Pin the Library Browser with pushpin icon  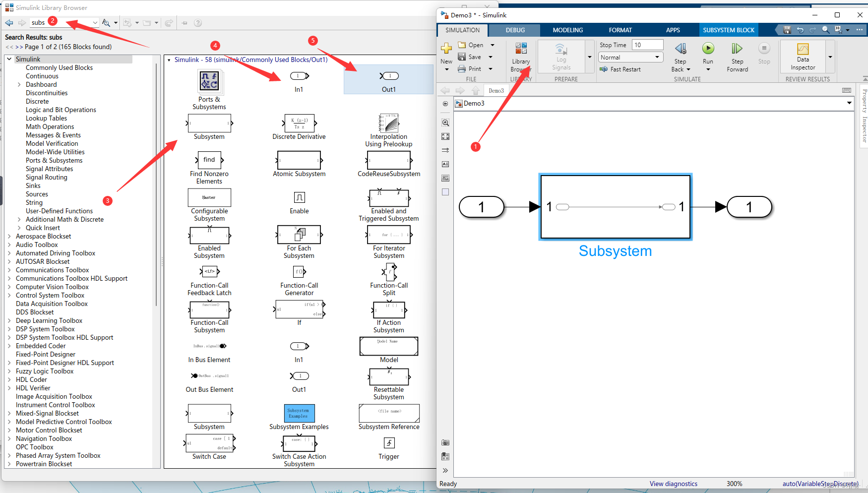pos(184,22)
